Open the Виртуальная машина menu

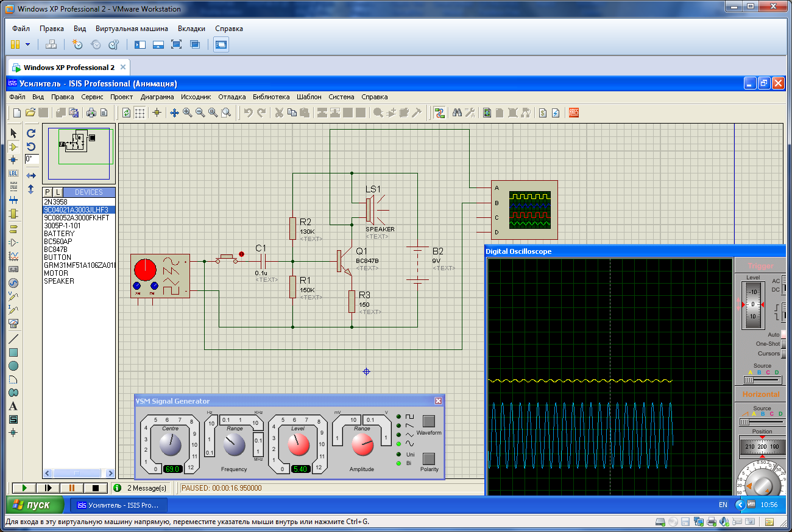tap(132, 29)
